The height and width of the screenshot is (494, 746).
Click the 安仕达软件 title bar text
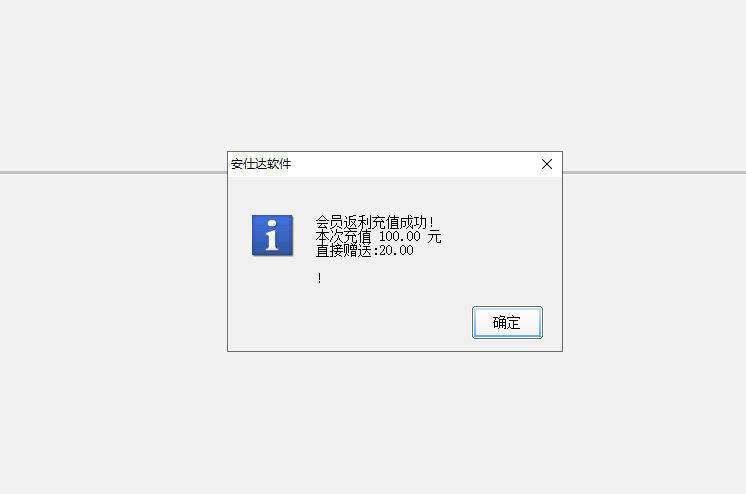(x=261, y=164)
